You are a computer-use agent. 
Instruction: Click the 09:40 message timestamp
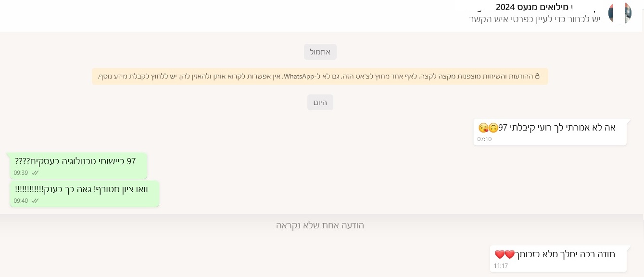click(21, 201)
